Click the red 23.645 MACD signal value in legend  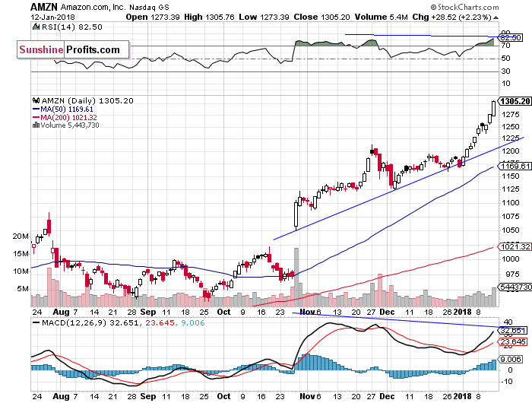pyautogui.click(x=160, y=322)
